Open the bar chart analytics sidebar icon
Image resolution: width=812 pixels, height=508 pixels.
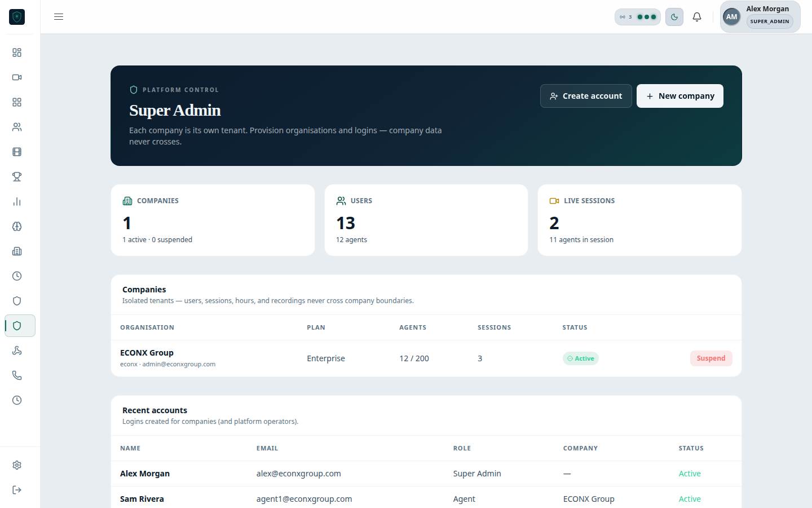(x=17, y=202)
